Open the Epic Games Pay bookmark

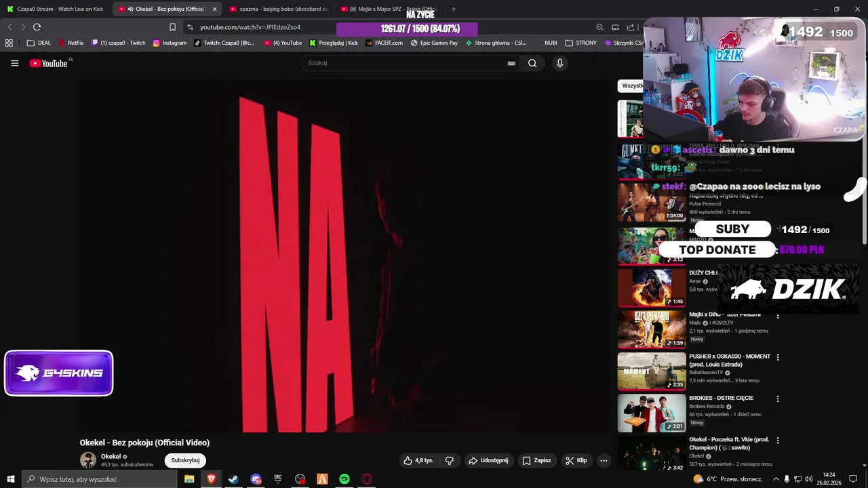tap(434, 43)
